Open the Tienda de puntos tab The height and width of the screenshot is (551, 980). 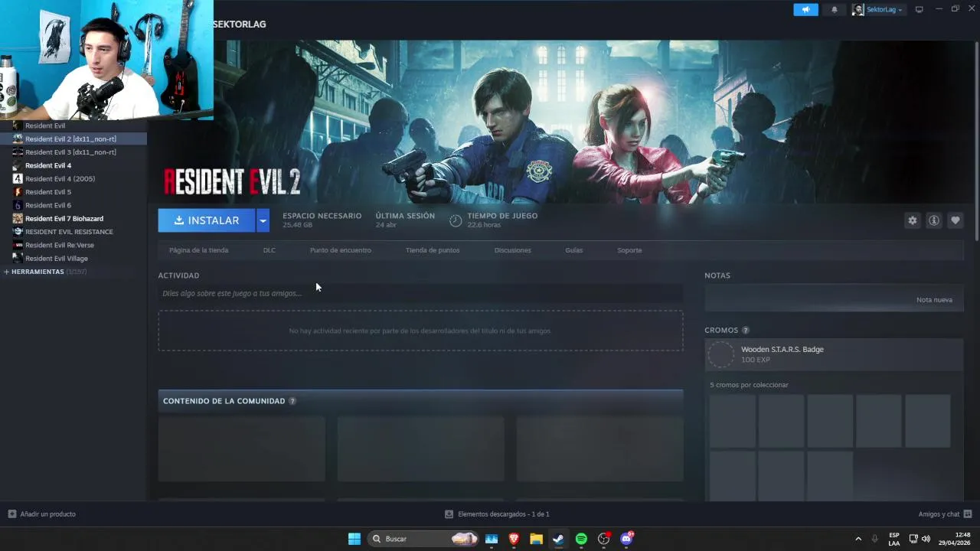[x=433, y=250]
